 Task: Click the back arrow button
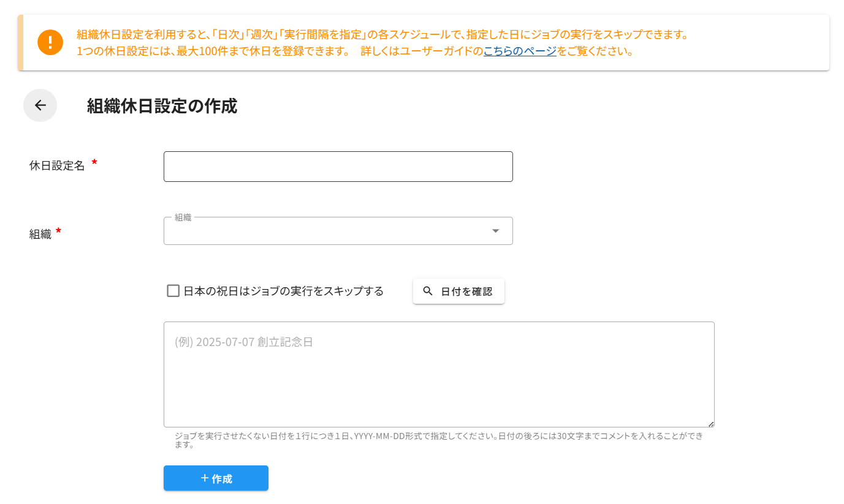[x=40, y=105]
